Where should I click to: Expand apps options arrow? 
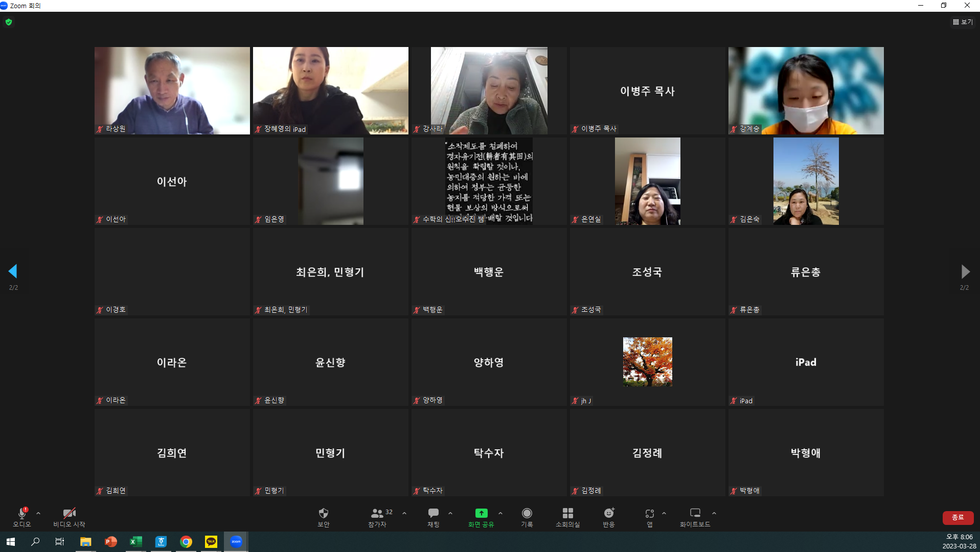pos(664,513)
